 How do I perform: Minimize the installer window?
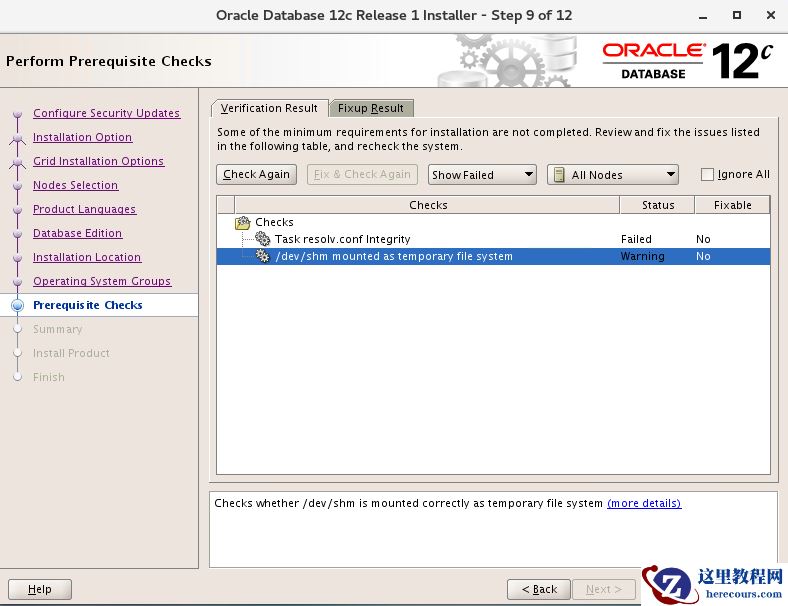tap(703, 16)
